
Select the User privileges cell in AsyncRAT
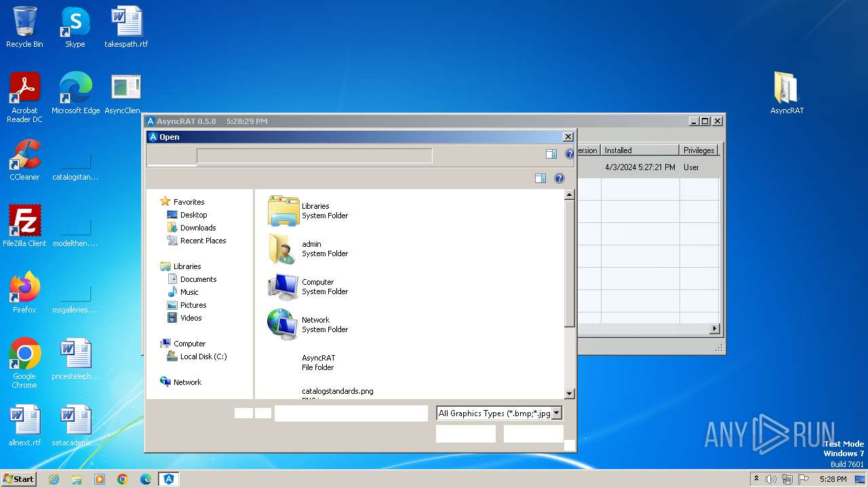(691, 167)
